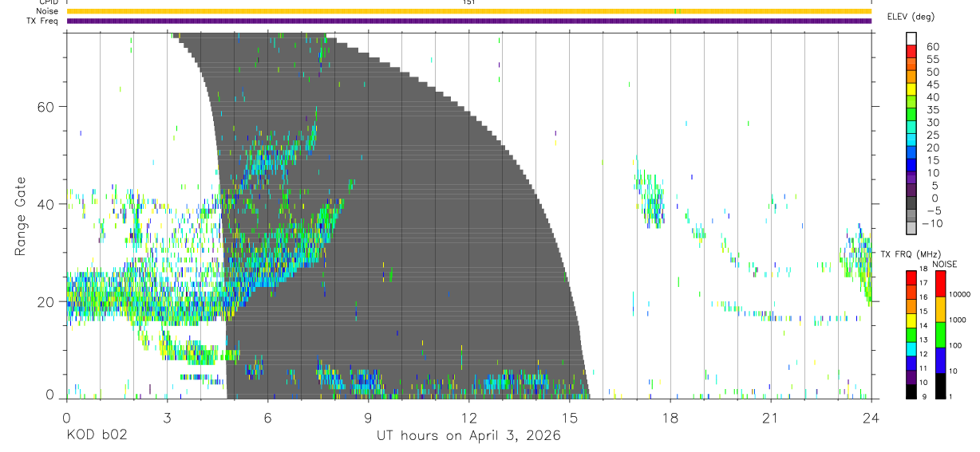This screenshot has width=980, height=452.
Task: Click the "25" label on the ELEV scale
Action: tap(932, 136)
